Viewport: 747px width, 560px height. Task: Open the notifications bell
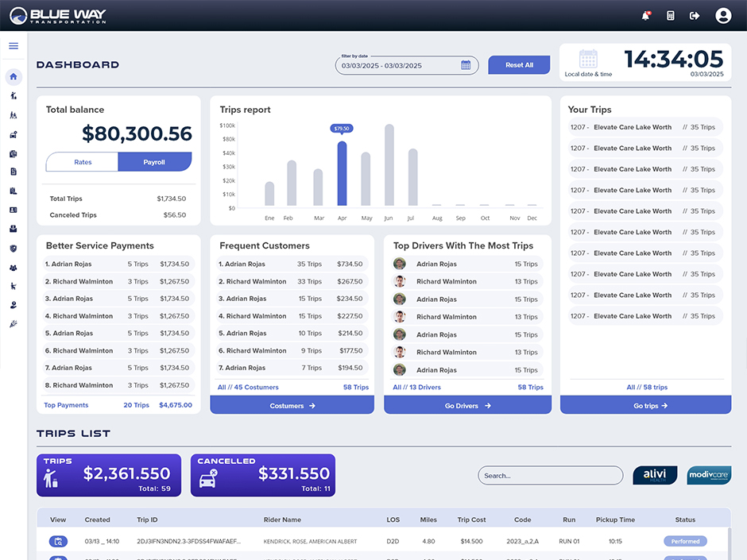[645, 15]
